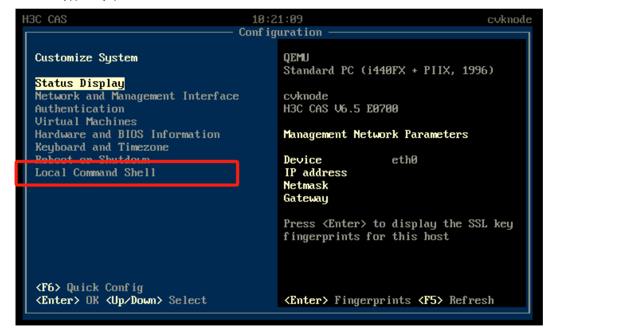This screenshot has height=336, width=644.
Task: Select the Reboot or Shutdown entry
Action: point(92,160)
